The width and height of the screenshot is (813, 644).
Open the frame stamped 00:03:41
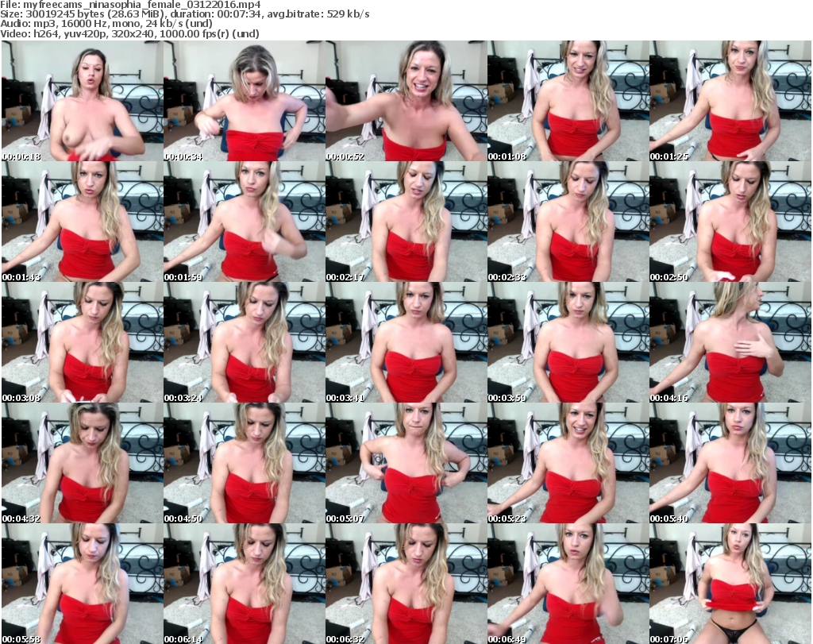(406, 343)
